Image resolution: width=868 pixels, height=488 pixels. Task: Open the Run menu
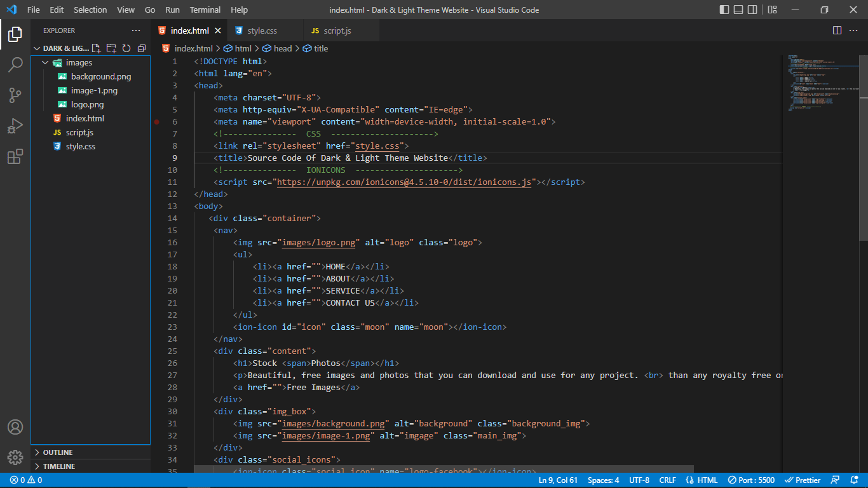point(172,10)
